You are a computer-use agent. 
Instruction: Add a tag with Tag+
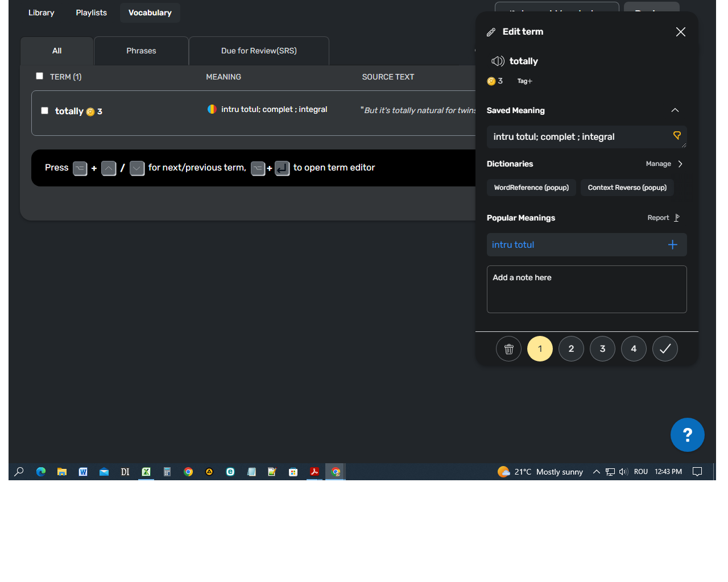tap(525, 81)
